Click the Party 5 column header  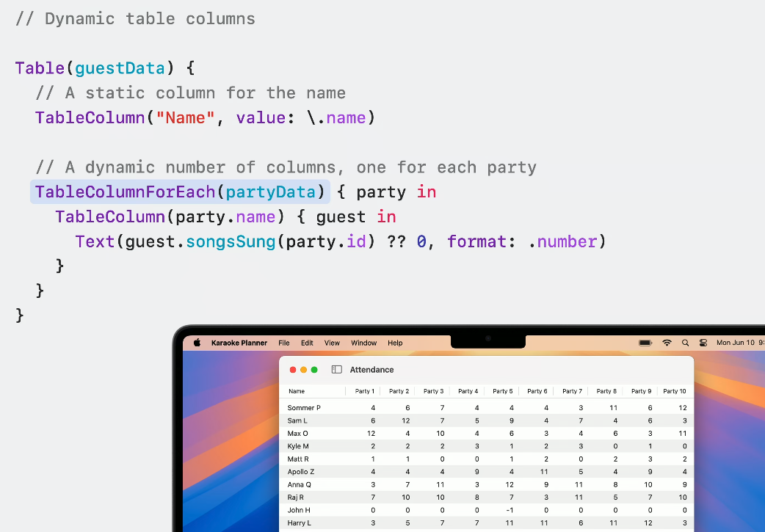[501, 391]
